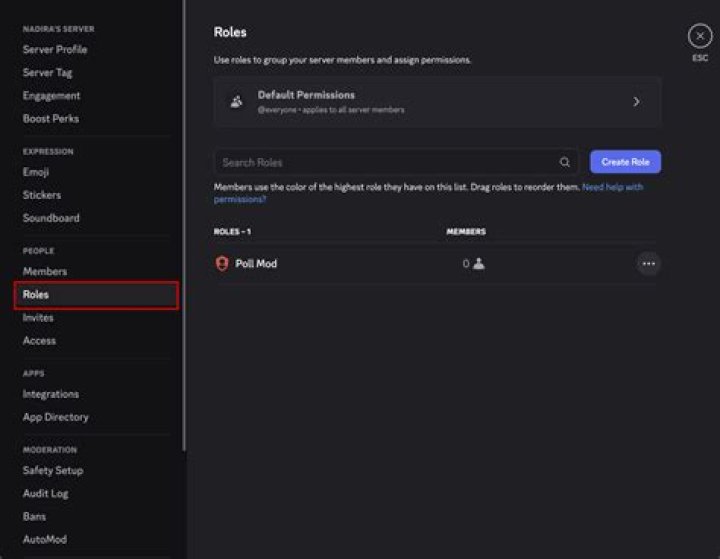
Task: Open the Invites page
Action: click(38, 317)
